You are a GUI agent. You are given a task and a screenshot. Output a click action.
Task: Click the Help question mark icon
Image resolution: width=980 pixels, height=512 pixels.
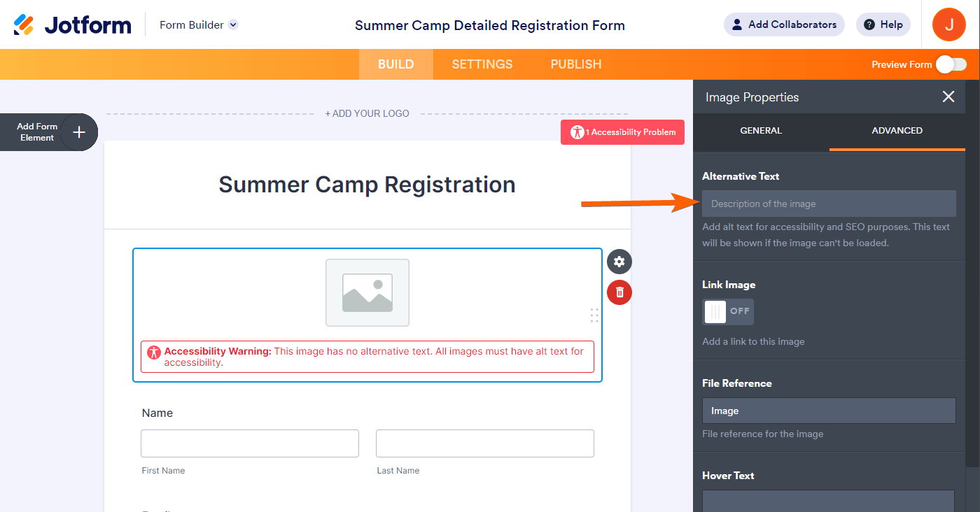(x=869, y=24)
